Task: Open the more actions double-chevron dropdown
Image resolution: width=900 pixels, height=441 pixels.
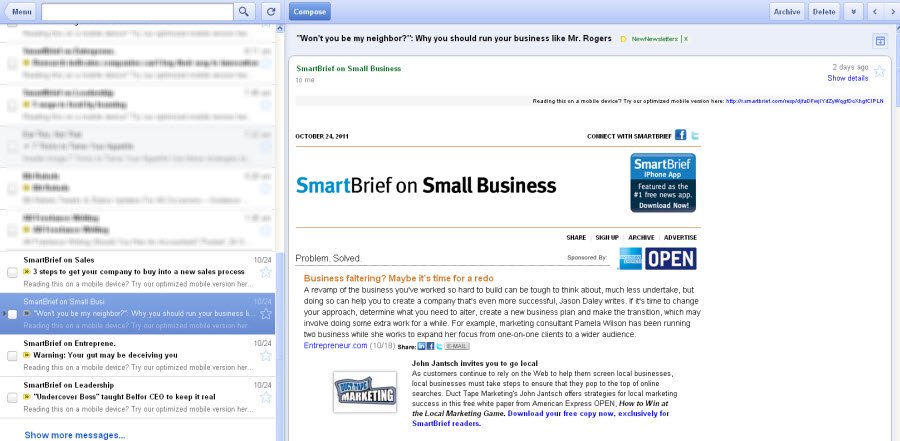Action: (854, 11)
